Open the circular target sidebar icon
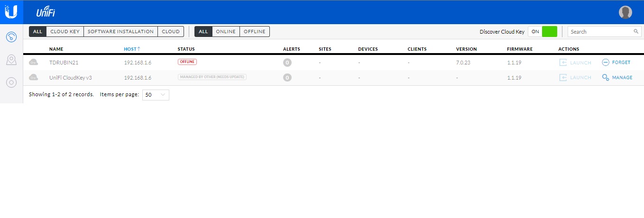644x218 pixels. click(11, 82)
